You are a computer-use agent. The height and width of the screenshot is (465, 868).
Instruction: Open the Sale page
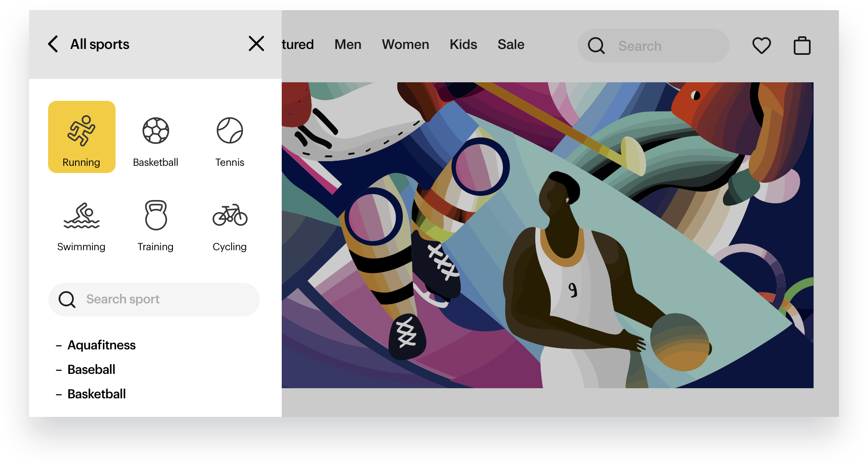click(511, 44)
